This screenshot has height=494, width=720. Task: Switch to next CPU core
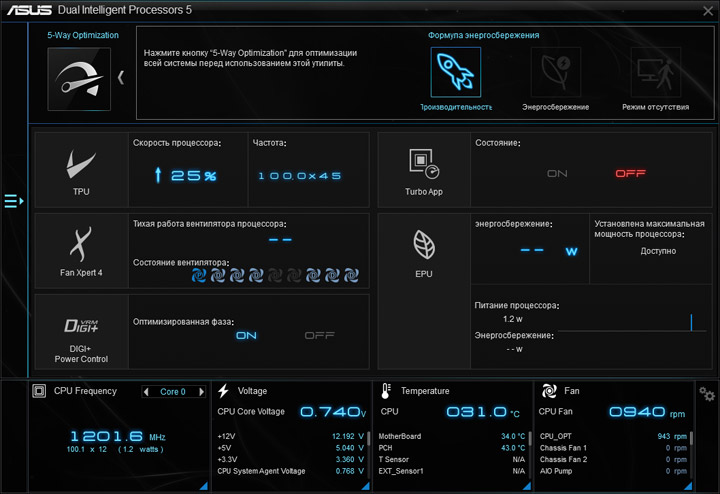tap(201, 392)
